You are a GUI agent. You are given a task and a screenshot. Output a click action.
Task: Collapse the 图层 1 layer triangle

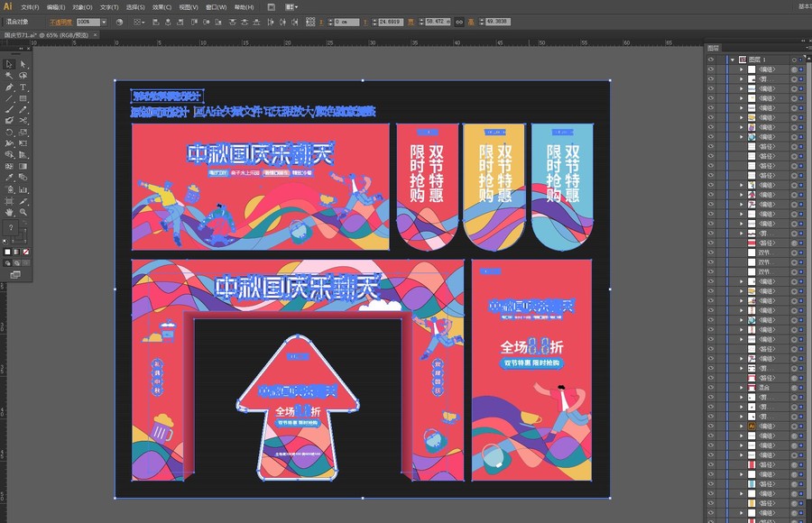pos(733,60)
